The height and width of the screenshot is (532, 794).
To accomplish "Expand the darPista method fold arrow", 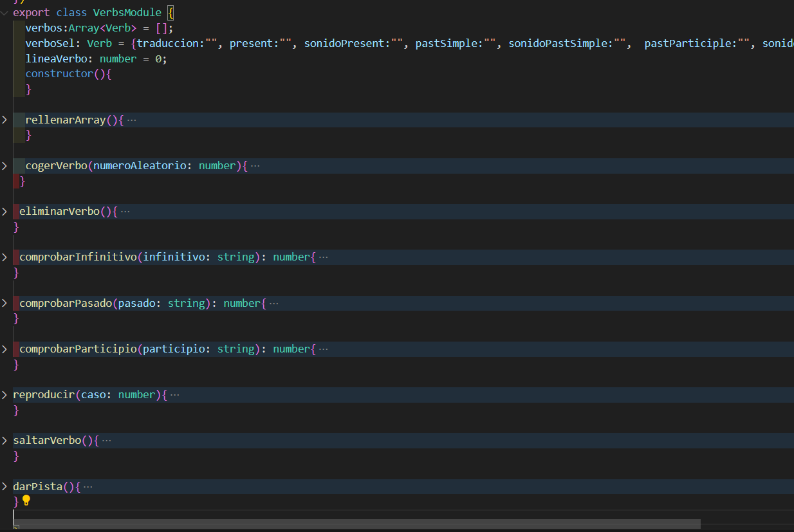I will 5,486.
